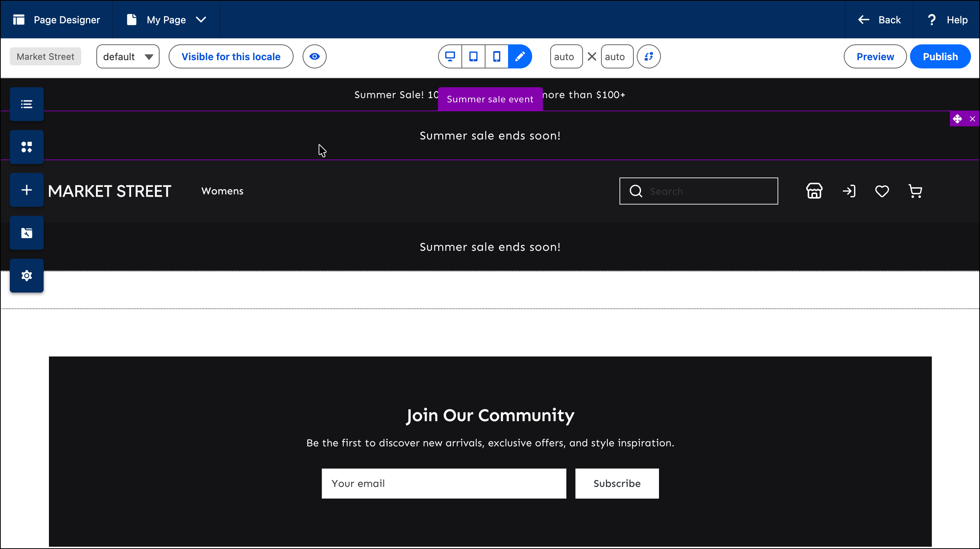Click the MARKET STREET logo
The width and height of the screenshot is (980, 549).
(x=110, y=191)
